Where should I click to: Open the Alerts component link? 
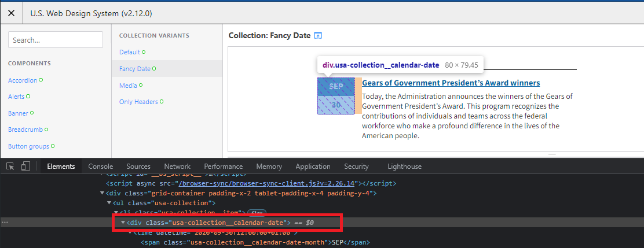pyautogui.click(x=16, y=97)
